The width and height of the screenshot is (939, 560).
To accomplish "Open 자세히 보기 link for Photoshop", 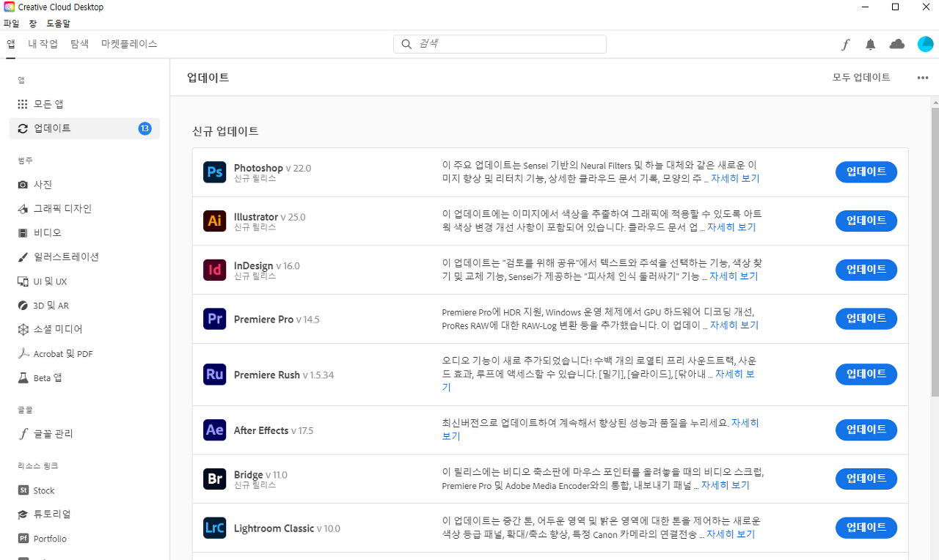I will pos(735,179).
